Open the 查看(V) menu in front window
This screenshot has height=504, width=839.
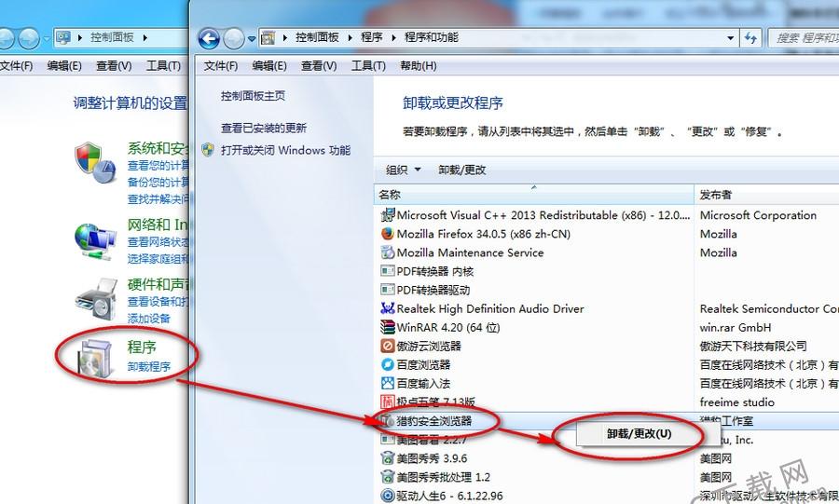(x=319, y=66)
